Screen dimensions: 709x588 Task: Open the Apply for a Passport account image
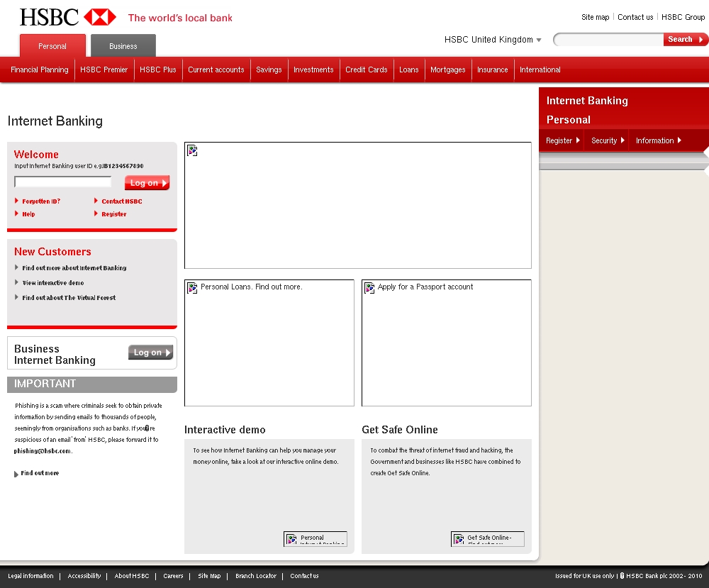coord(446,343)
